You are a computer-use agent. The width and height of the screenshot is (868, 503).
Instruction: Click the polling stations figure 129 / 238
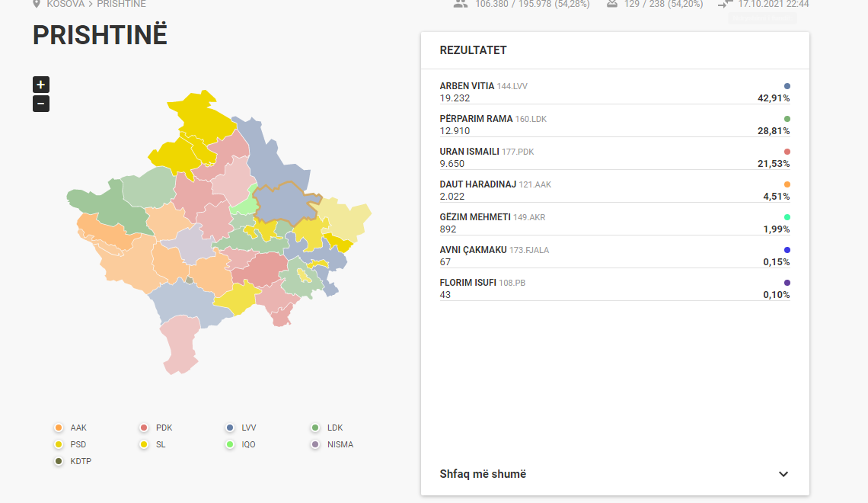pos(663,4)
